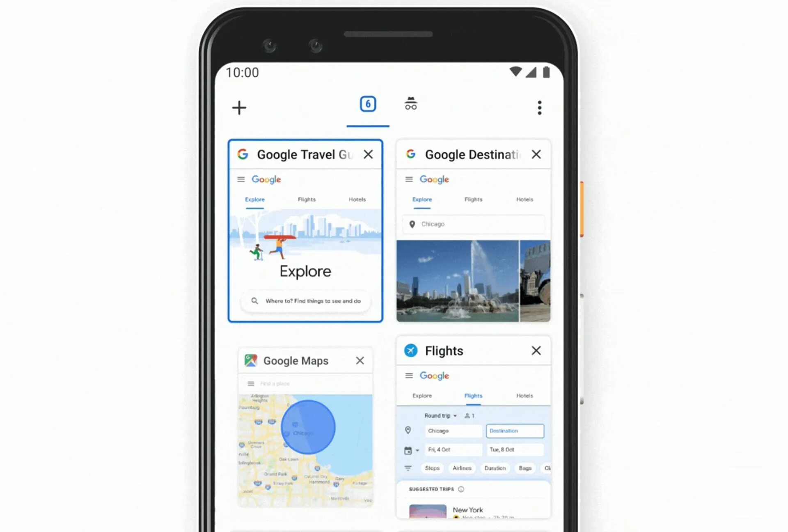Select the Explore tab in Travel Guide
788x532 pixels.
[254, 198]
